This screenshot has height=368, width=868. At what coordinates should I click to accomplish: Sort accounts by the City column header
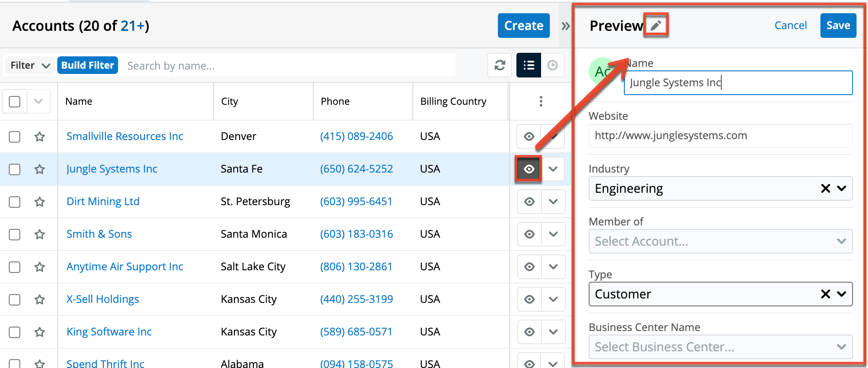click(x=230, y=101)
